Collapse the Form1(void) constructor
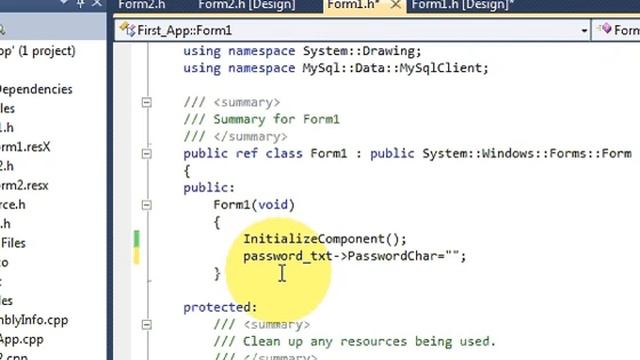640x360 pixels. pyautogui.click(x=147, y=205)
